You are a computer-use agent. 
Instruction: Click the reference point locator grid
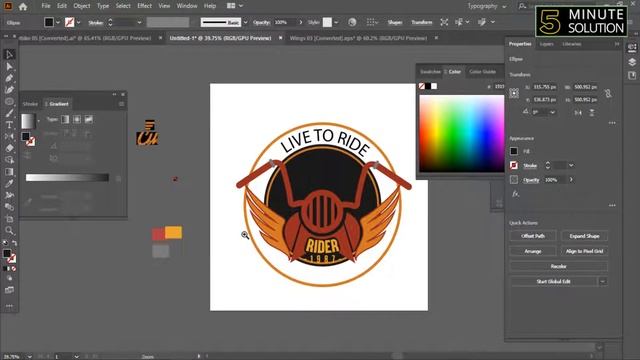pos(514,93)
